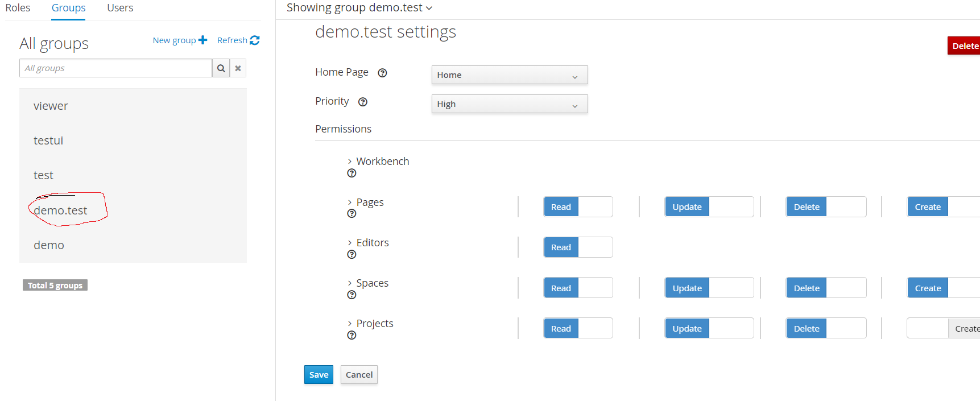Click the New group plus icon

pos(202,40)
